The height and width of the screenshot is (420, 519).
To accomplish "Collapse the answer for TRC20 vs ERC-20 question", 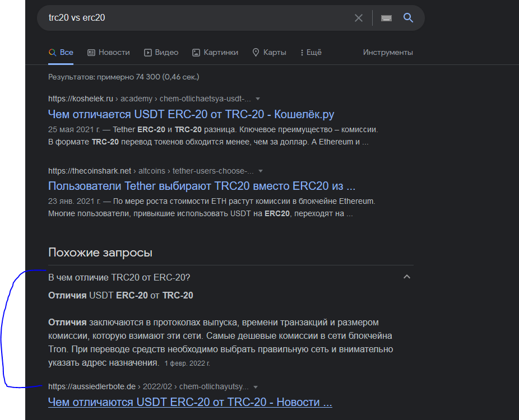I will [x=407, y=276].
